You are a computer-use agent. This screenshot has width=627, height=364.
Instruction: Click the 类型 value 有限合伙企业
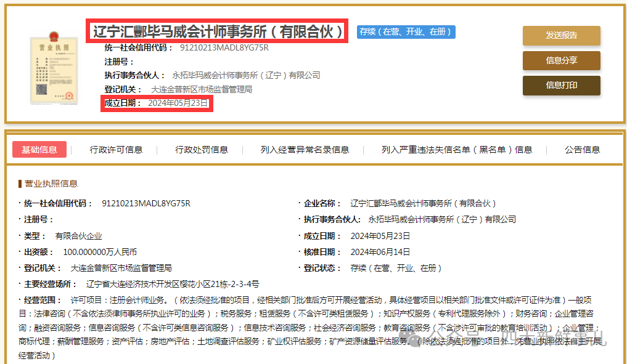(x=78, y=236)
